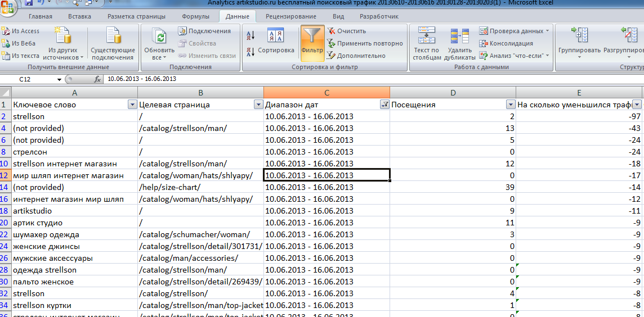Select cell 'artikstudio' in column A
The height and width of the screenshot is (317, 644).
74,211
